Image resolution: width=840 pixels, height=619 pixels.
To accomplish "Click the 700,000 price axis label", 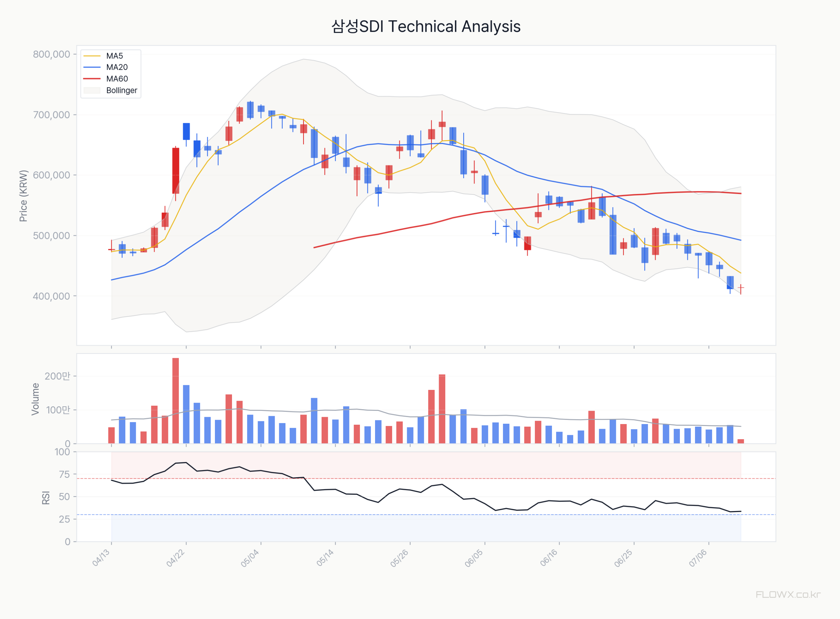I will [52, 115].
